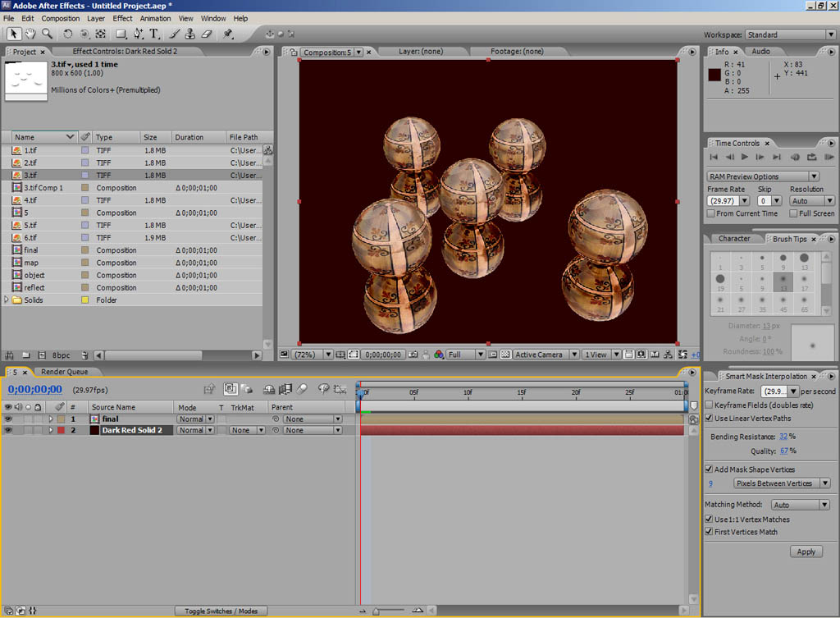Select the Hand tool
Viewport: 840px width, 618px height.
tap(30, 34)
